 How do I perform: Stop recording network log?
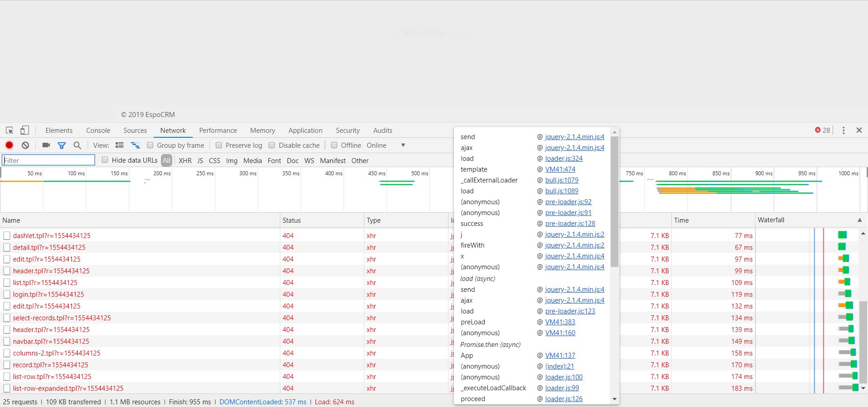[9, 145]
